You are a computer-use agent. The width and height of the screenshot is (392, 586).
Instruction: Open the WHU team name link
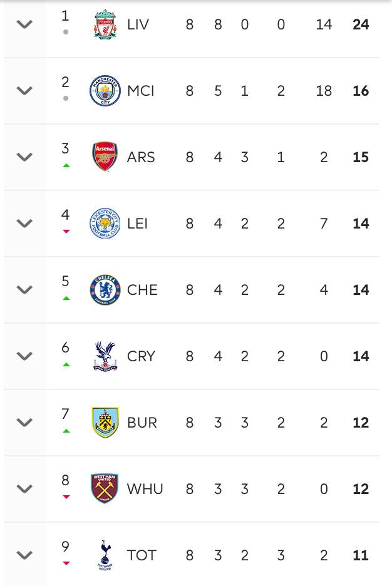(145, 489)
